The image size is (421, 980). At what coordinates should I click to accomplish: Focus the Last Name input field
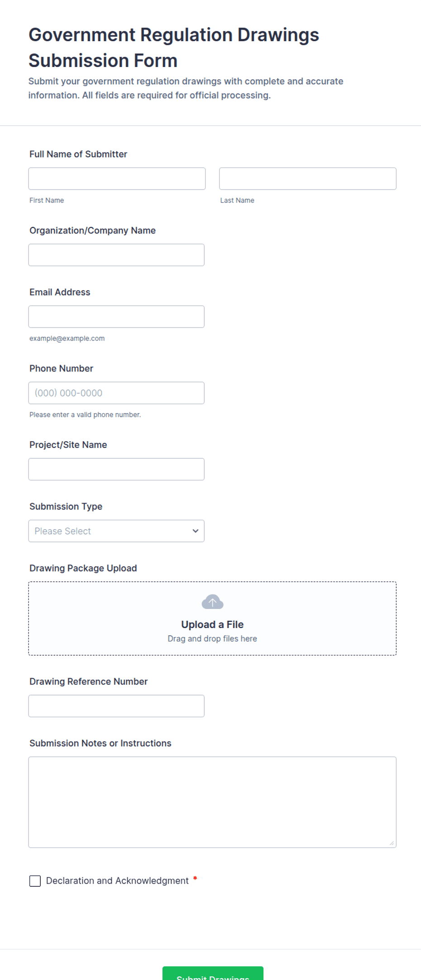coord(308,179)
